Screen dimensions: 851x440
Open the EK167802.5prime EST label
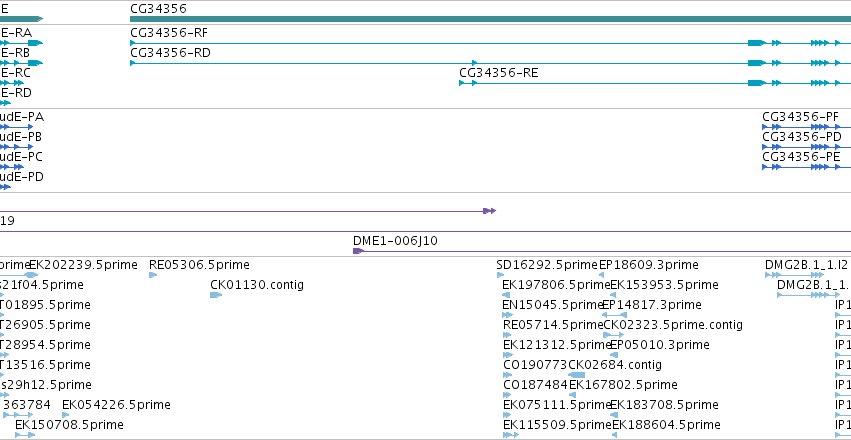(x=623, y=385)
